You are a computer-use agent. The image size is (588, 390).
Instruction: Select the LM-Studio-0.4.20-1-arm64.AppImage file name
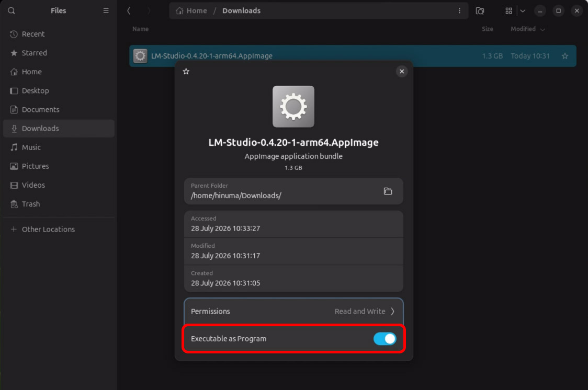211,56
